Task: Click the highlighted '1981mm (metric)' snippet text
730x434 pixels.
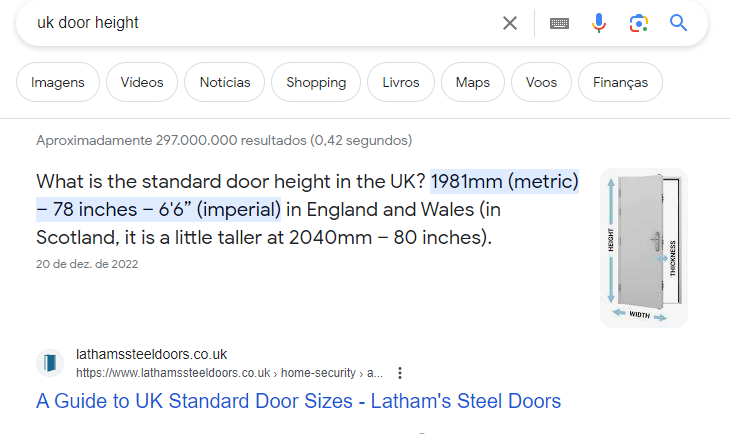Action: pos(504,181)
